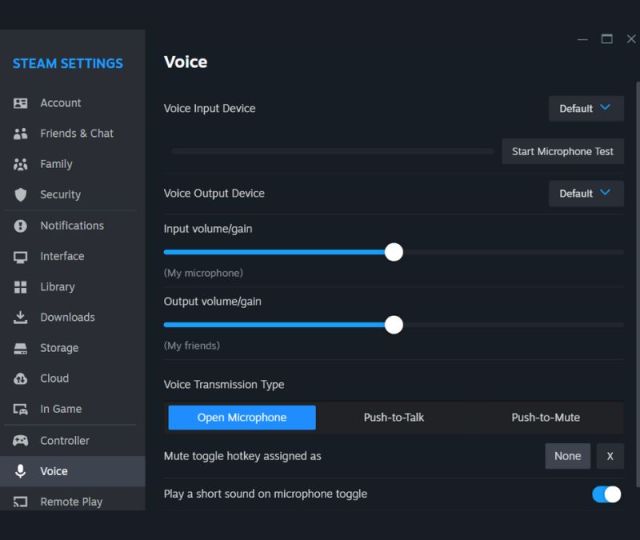This screenshot has height=540, width=640.
Task: Click the Notifications alert icon
Action: [20, 226]
